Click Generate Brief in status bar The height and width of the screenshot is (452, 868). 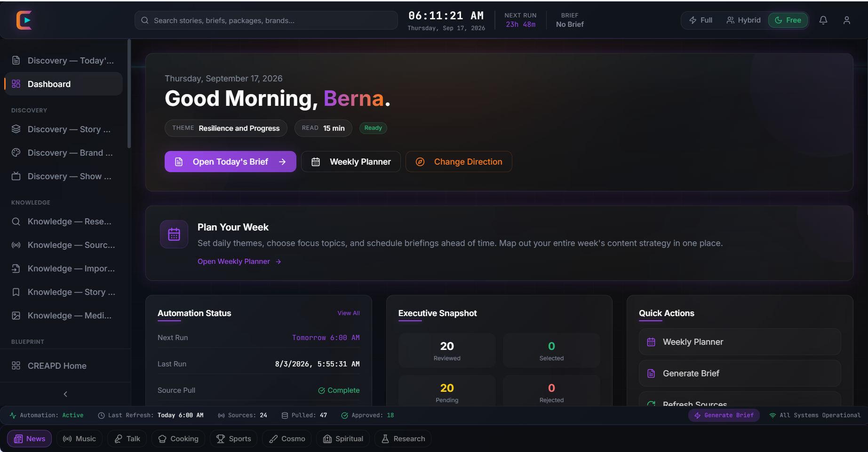(724, 415)
